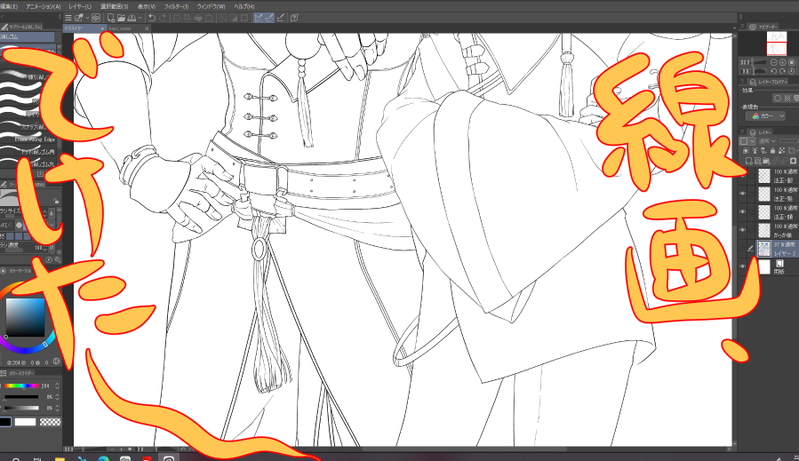Toggle Snap to Ruler icon
The width and height of the screenshot is (799, 461).
[x=258, y=18]
